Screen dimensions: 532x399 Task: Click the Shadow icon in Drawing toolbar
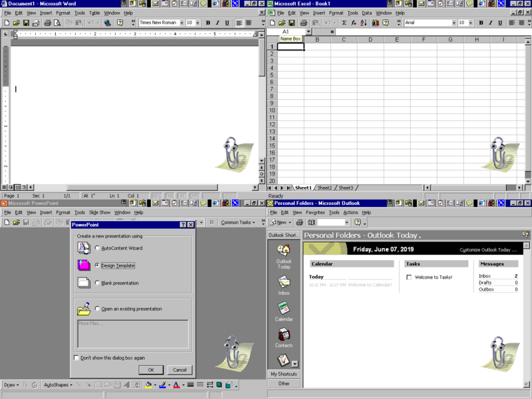219,385
